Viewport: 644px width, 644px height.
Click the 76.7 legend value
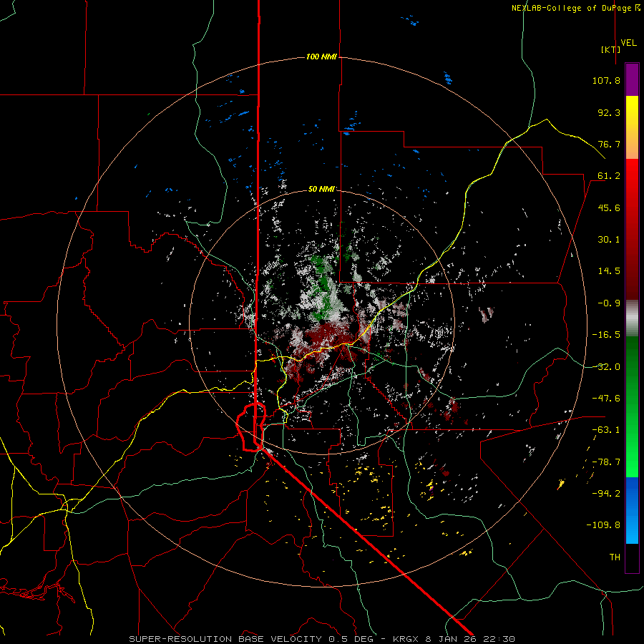point(609,144)
